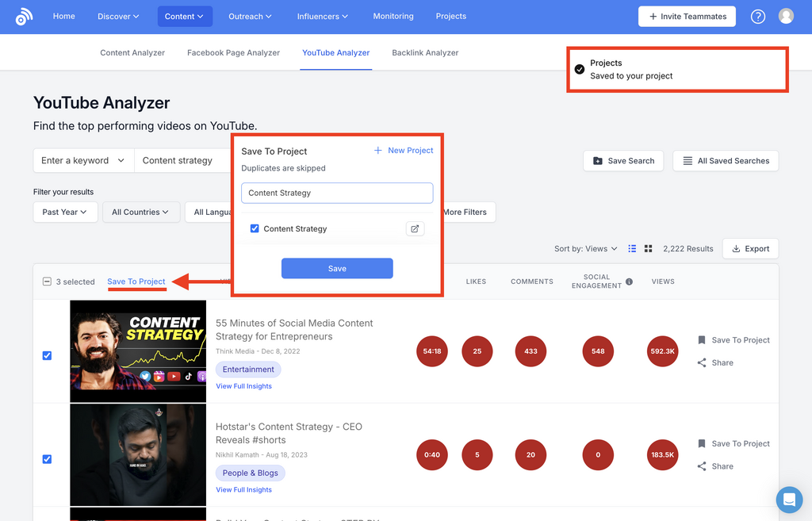The image size is (812, 521).
Task: Open the All Countries dropdown
Action: 140,212
